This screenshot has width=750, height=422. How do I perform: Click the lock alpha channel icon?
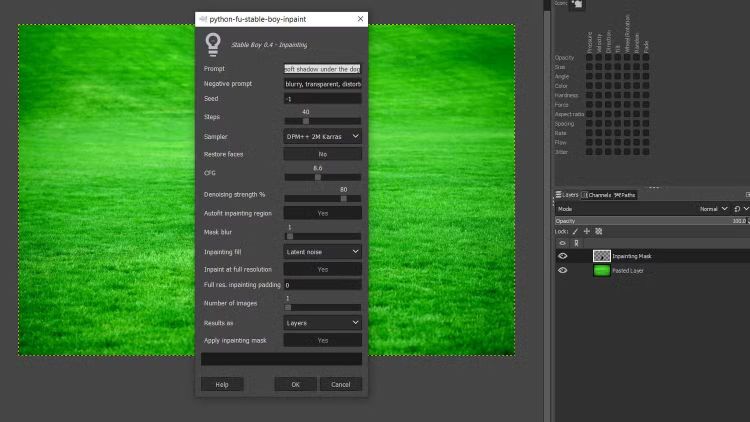point(599,231)
